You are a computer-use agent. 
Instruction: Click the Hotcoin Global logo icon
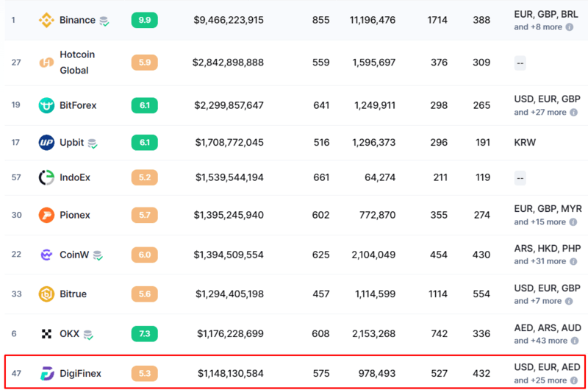46,63
